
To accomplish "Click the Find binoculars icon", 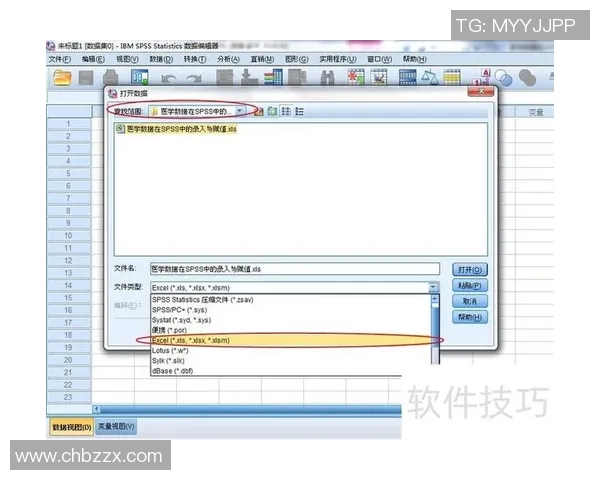I will pos(327,78).
